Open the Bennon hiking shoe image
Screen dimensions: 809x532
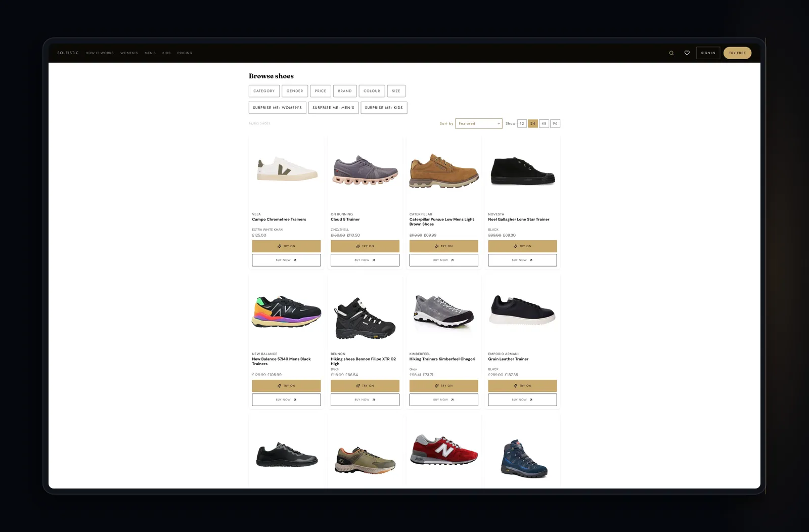click(365, 318)
